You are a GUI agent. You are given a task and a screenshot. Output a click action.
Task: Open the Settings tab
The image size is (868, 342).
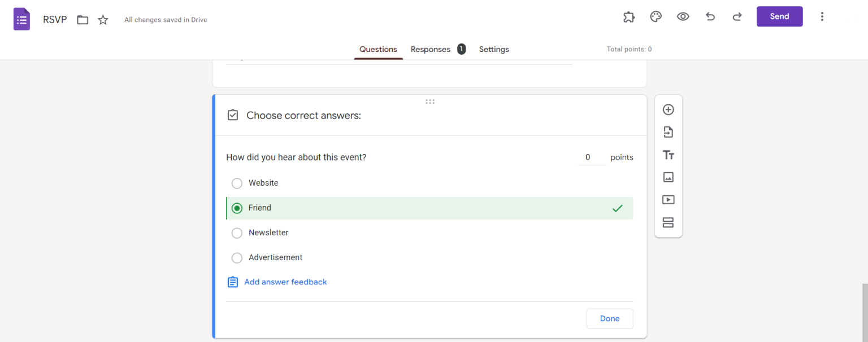494,49
